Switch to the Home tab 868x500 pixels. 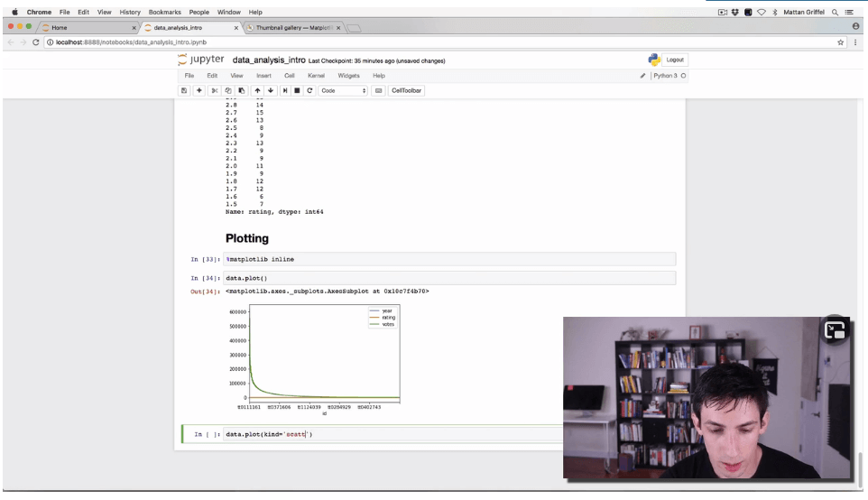[86, 28]
